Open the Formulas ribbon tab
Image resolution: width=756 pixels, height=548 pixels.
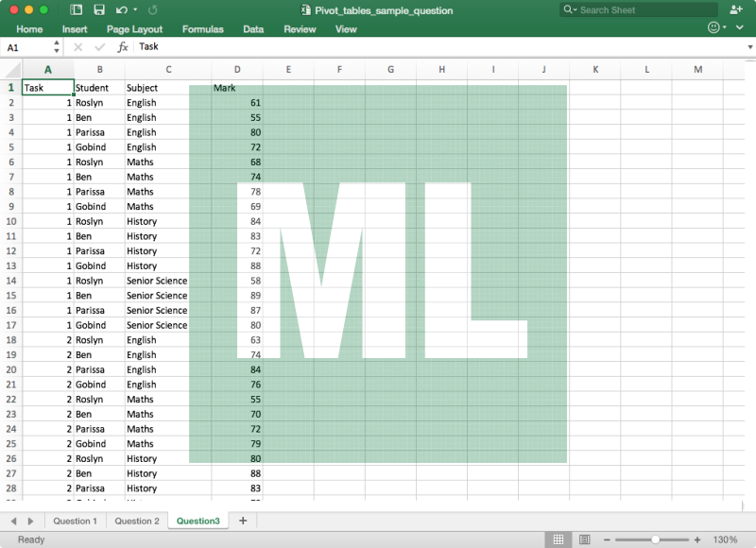click(202, 29)
